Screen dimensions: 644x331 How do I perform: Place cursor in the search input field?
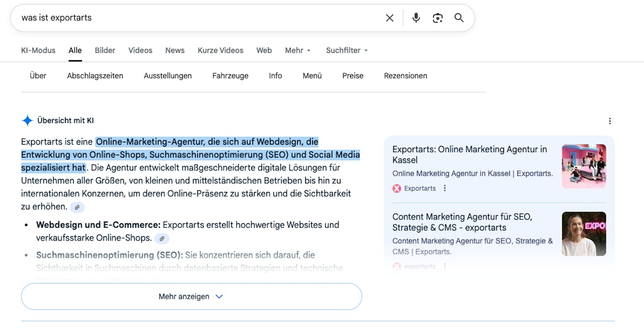point(172,18)
